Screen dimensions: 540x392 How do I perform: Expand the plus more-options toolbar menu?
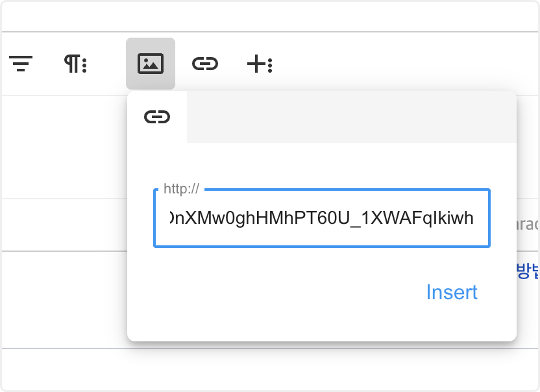(x=260, y=64)
